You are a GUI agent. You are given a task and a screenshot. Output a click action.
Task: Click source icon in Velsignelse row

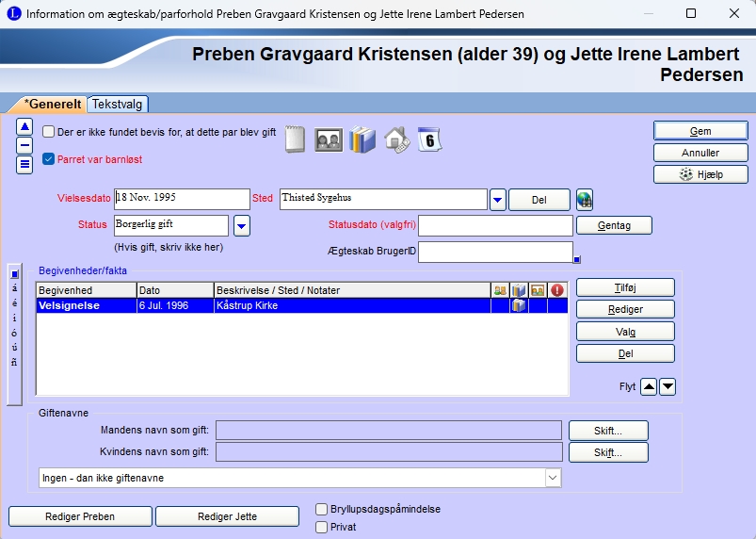519,306
